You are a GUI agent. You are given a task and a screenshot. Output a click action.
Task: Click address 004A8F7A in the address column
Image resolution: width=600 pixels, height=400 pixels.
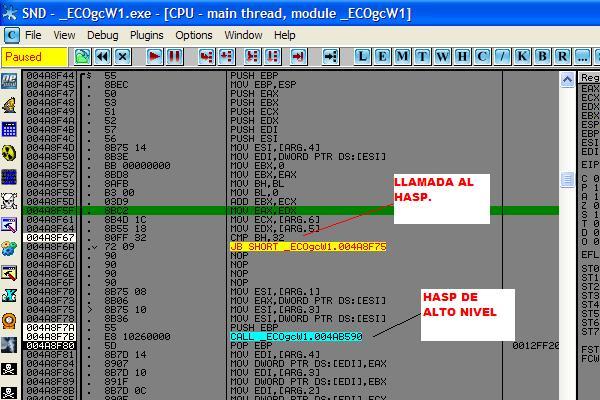coord(50,328)
